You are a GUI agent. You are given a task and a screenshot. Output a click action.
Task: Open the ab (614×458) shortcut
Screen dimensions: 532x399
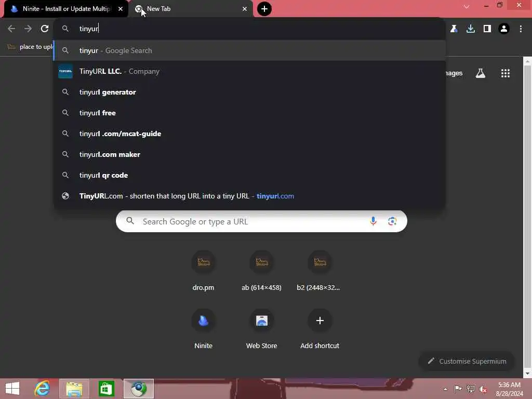coord(262,271)
